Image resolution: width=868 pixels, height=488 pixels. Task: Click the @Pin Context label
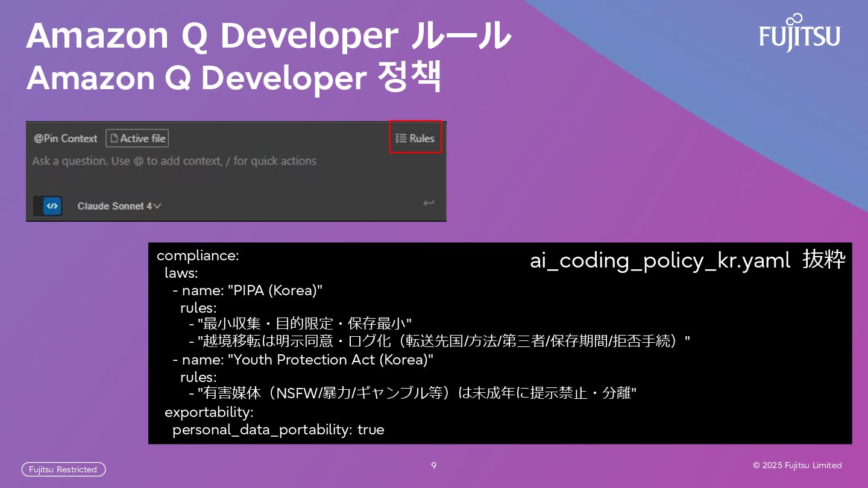click(x=65, y=139)
